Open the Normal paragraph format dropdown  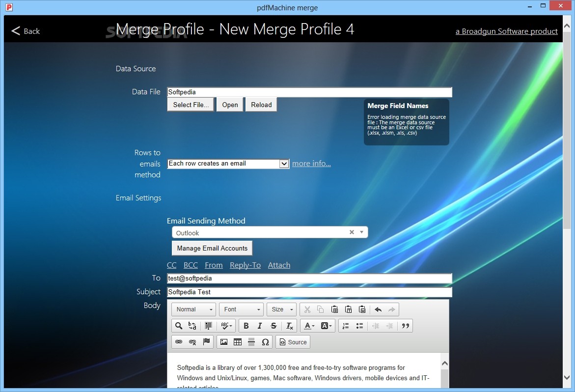(193, 309)
